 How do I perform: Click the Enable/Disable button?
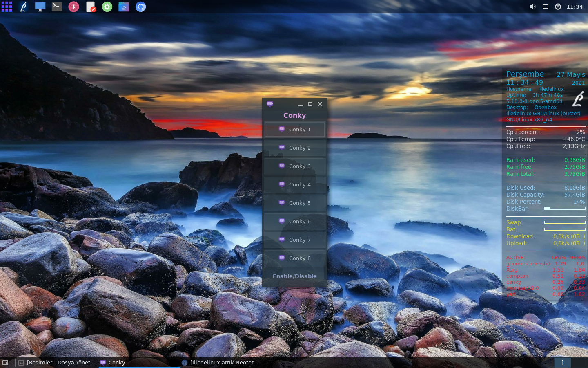click(x=295, y=276)
